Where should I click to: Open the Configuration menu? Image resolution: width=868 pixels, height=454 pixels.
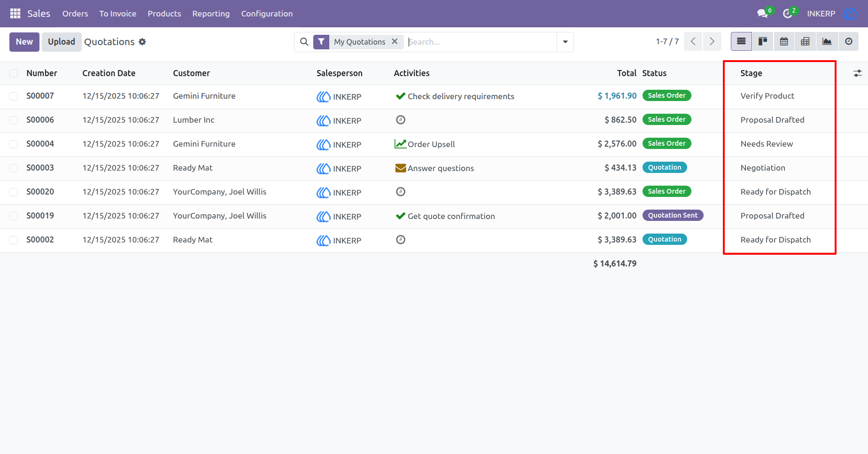pyautogui.click(x=267, y=14)
